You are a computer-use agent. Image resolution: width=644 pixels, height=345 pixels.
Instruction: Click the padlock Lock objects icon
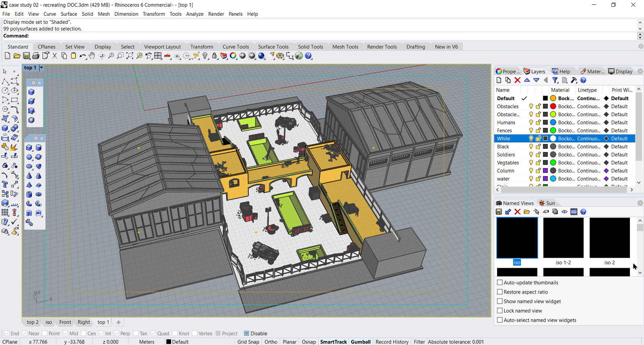point(215,56)
